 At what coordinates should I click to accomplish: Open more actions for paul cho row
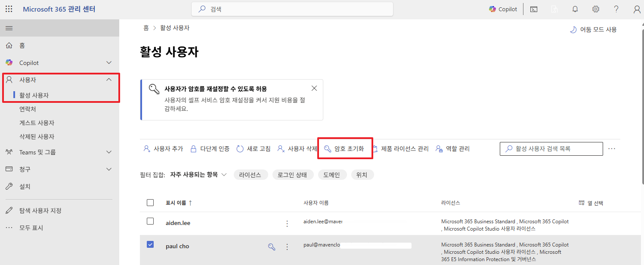[287, 247]
